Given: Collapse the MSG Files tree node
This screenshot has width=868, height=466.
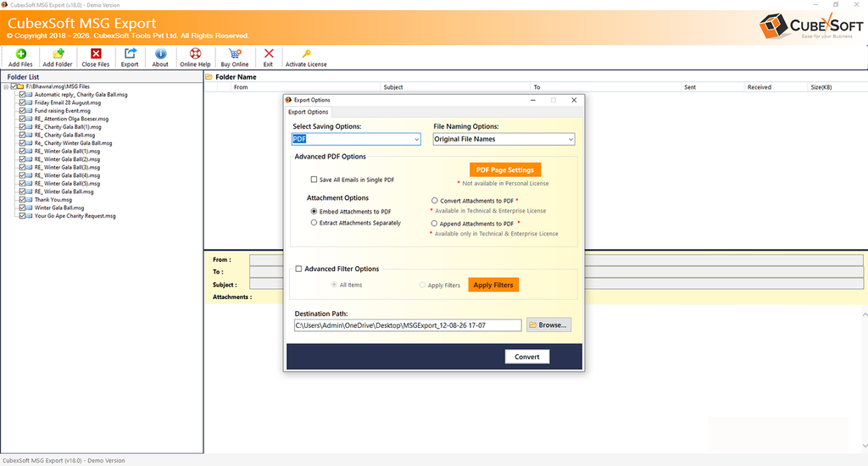Looking at the screenshot, I should coord(6,87).
